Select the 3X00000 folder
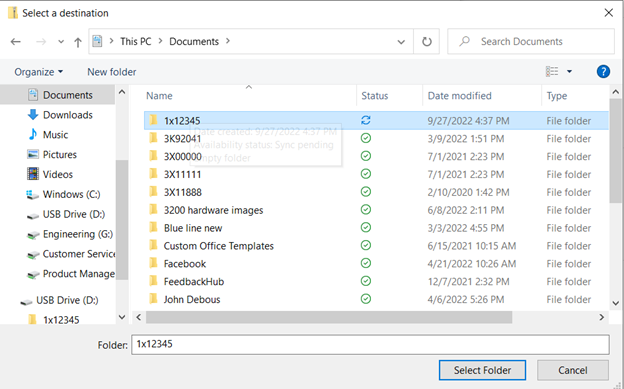Image resolution: width=624 pixels, height=389 pixels. pyautogui.click(x=183, y=156)
